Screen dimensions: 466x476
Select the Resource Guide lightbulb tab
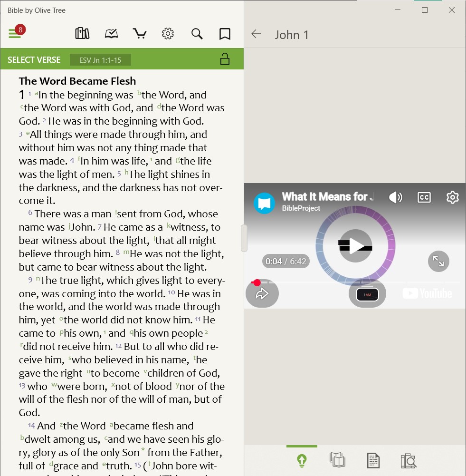302,460
